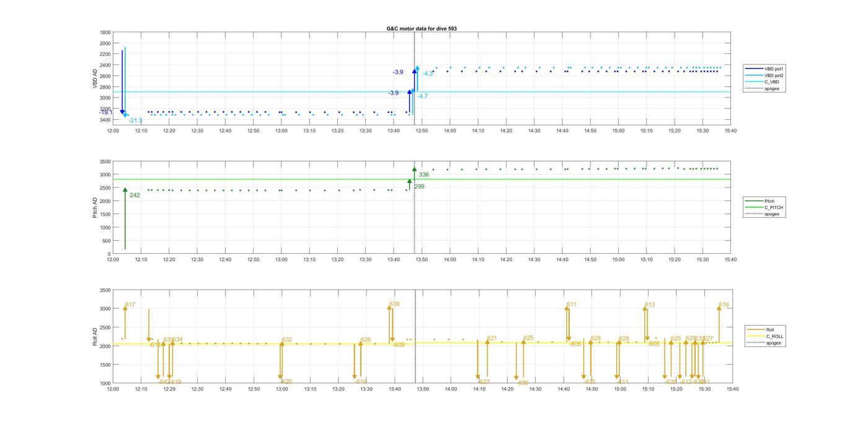Click the '15:40' tick on the Roll x-axis

click(732, 389)
